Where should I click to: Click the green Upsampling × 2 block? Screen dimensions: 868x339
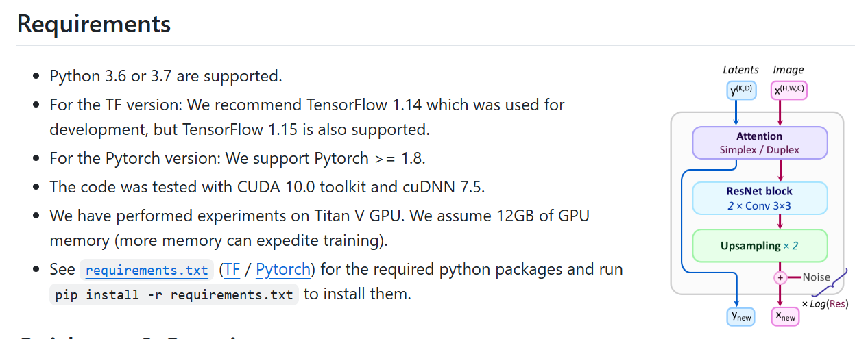[760, 246]
